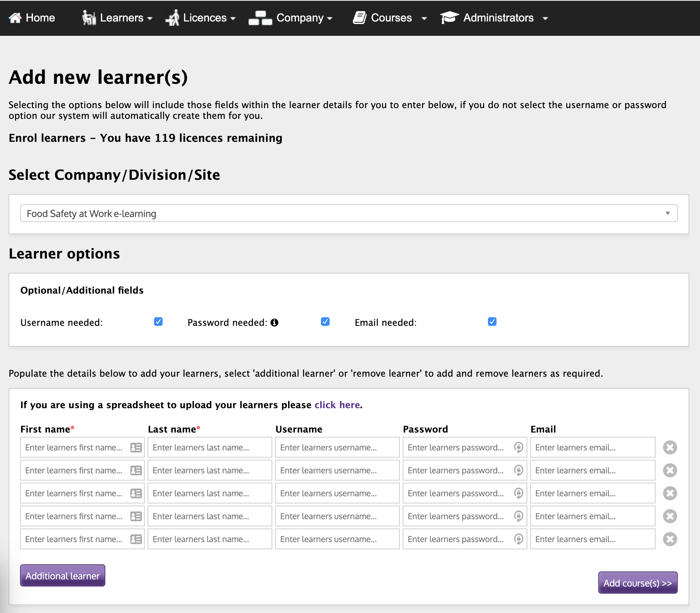Viewport: 700px width, 613px height.
Task: Go to Home in navigation bar
Action: tap(40, 18)
